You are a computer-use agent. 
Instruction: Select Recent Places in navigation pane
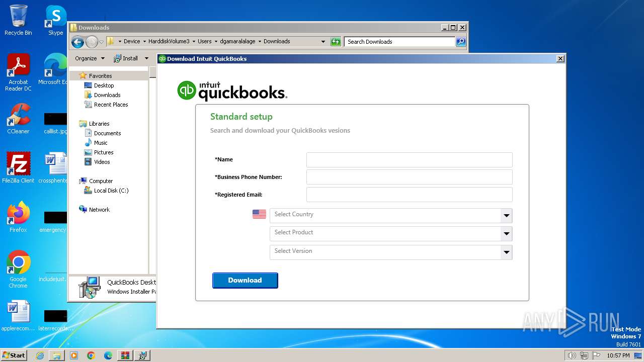pos(111,105)
